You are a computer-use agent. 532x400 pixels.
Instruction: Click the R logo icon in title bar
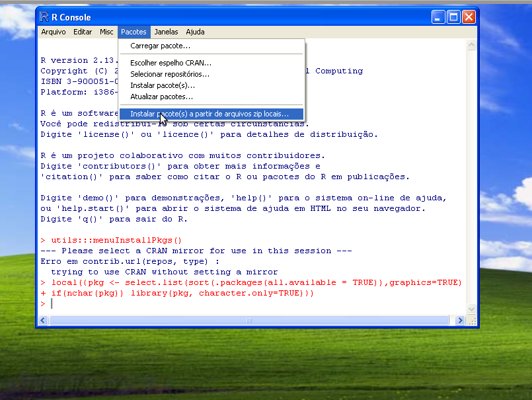(x=44, y=17)
